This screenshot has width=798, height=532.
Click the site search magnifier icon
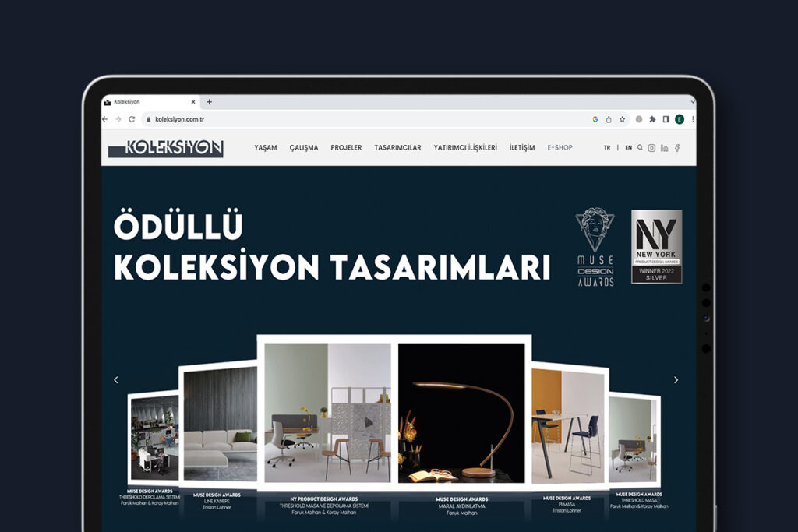[x=641, y=147]
